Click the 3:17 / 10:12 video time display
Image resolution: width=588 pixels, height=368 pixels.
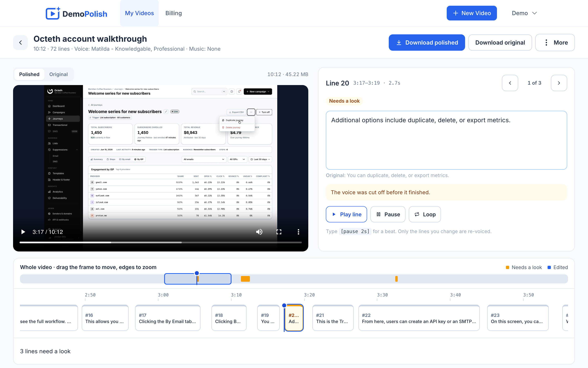(x=48, y=232)
